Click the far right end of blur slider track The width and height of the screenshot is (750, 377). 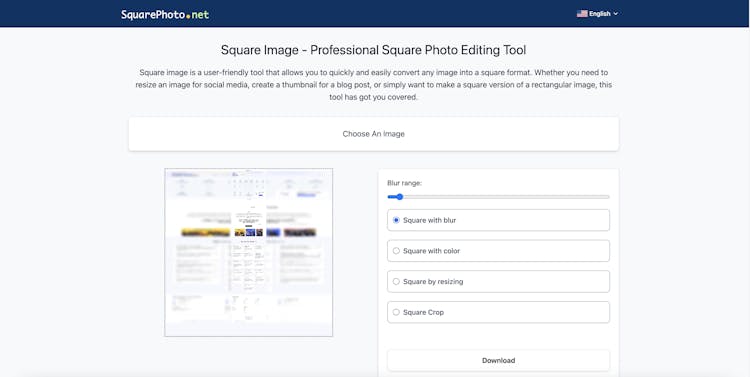608,197
